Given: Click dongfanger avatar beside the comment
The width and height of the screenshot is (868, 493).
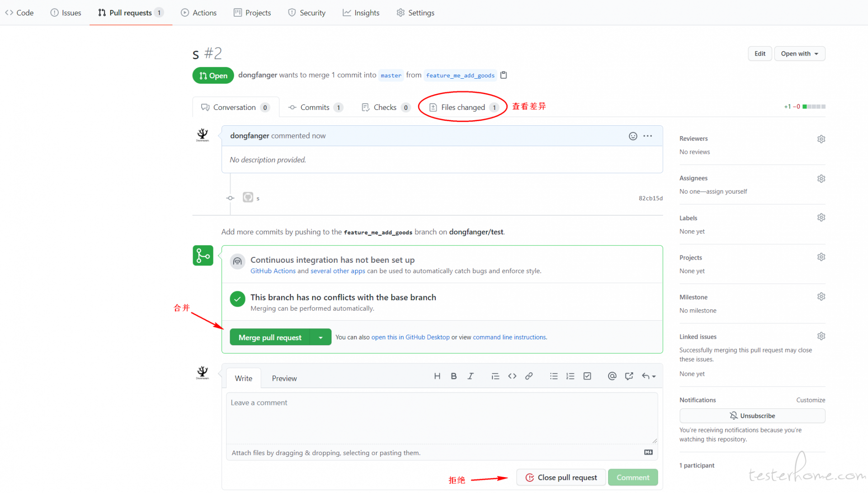Looking at the screenshot, I should tap(203, 135).
